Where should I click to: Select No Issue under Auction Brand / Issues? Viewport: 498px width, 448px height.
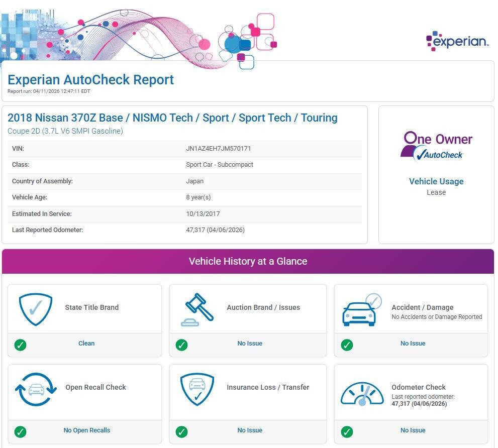[x=250, y=344]
